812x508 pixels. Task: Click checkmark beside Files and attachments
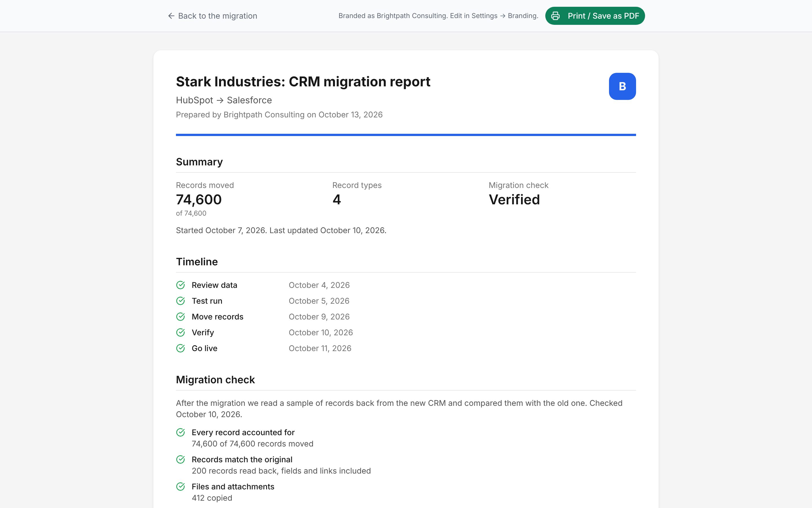point(180,487)
